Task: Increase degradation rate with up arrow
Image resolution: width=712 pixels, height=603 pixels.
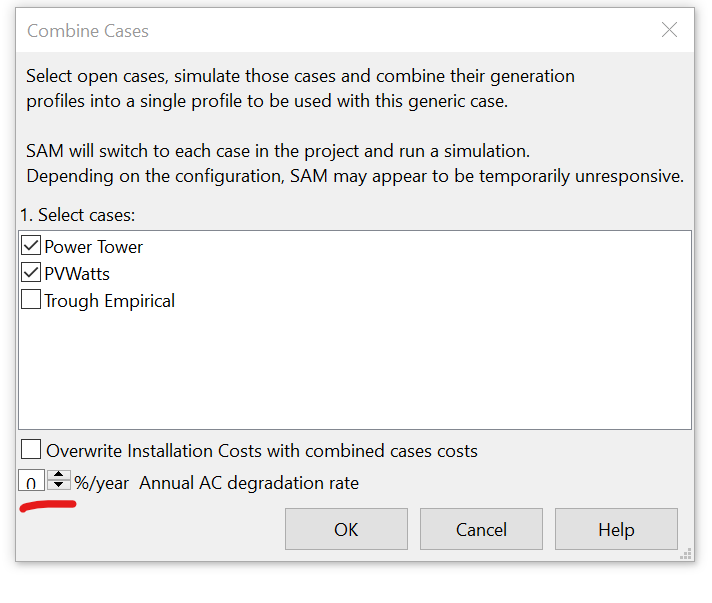Action: pyautogui.click(x=59, y=475)
